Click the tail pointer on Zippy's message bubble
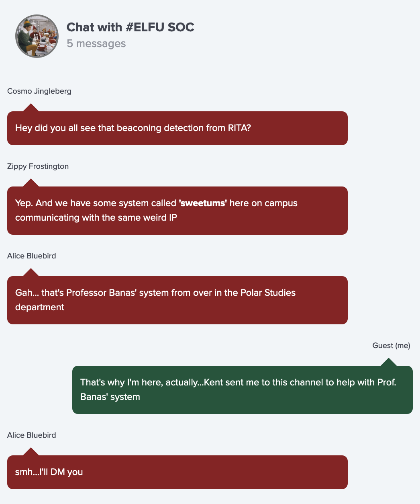 click(x=31, y=183)
